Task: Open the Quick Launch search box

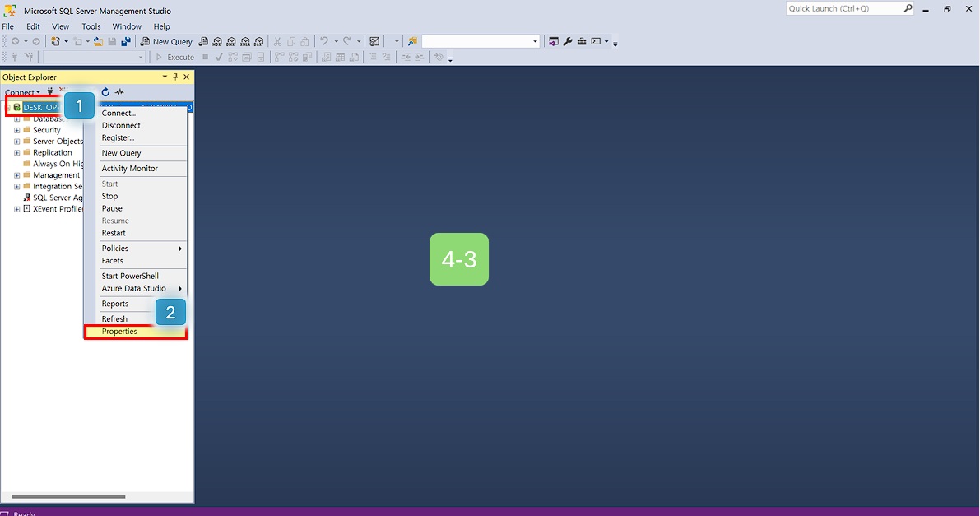Action: pyautogui.click(x=843, y=9)
